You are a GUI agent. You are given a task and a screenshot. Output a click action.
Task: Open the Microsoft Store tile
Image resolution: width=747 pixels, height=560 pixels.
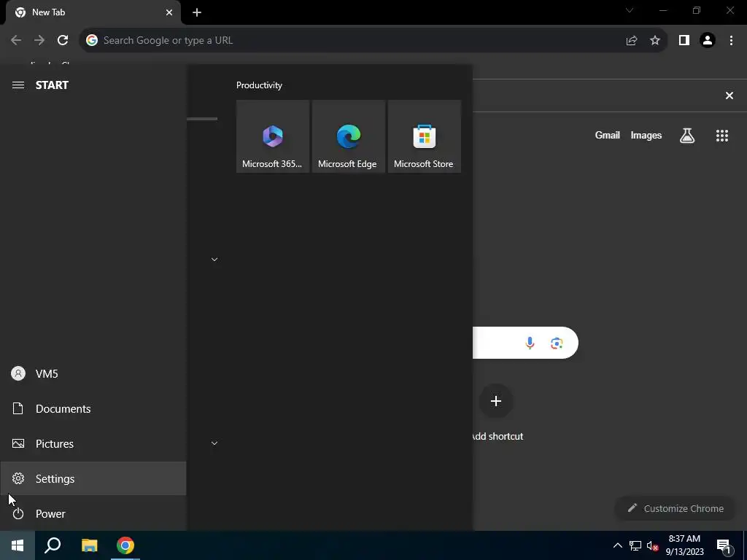pyautogui.click(x=424, y=136)
